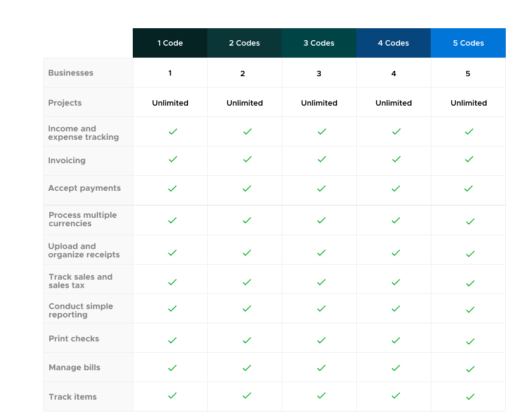Select the 5 Codes column header
Viewport: 516px width, 420px height.
(x=468, y=43)
